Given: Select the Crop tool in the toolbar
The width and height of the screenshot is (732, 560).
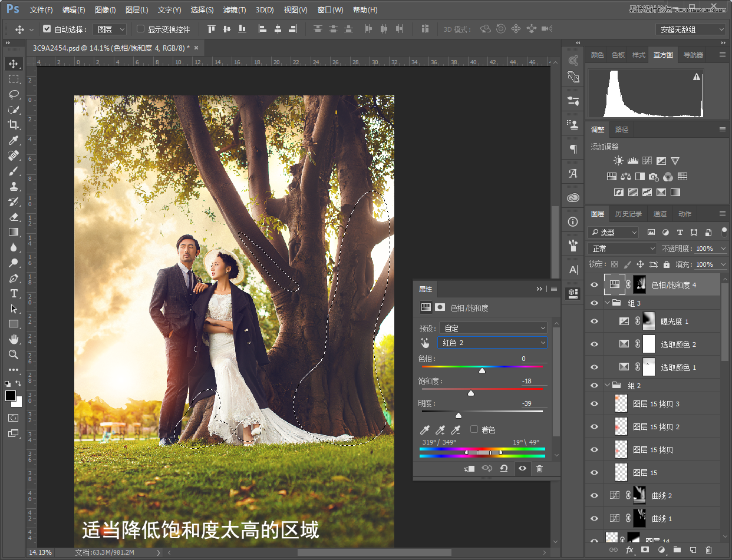Looking at the screenshot, I should [x=13, y=125].
